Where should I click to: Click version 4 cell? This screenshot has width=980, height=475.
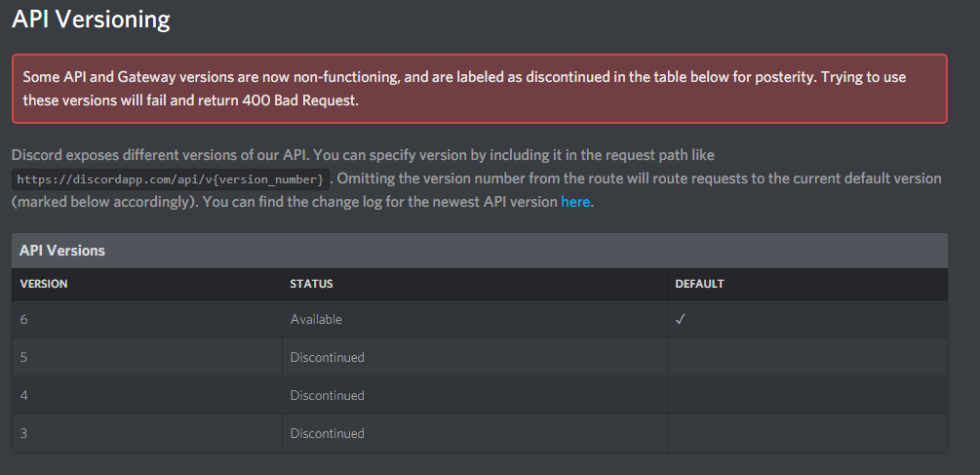(x=147, y=396)
